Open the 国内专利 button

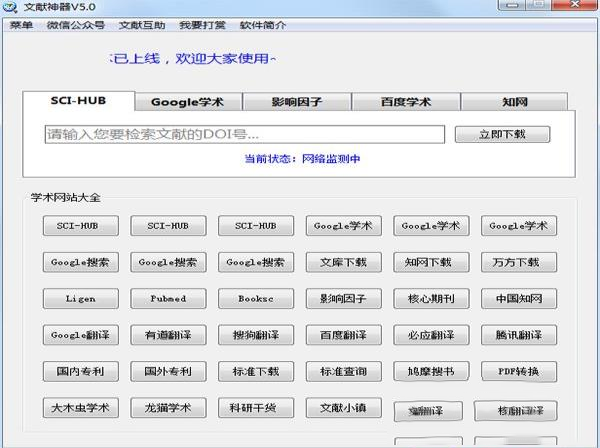[x=81, y=371]
